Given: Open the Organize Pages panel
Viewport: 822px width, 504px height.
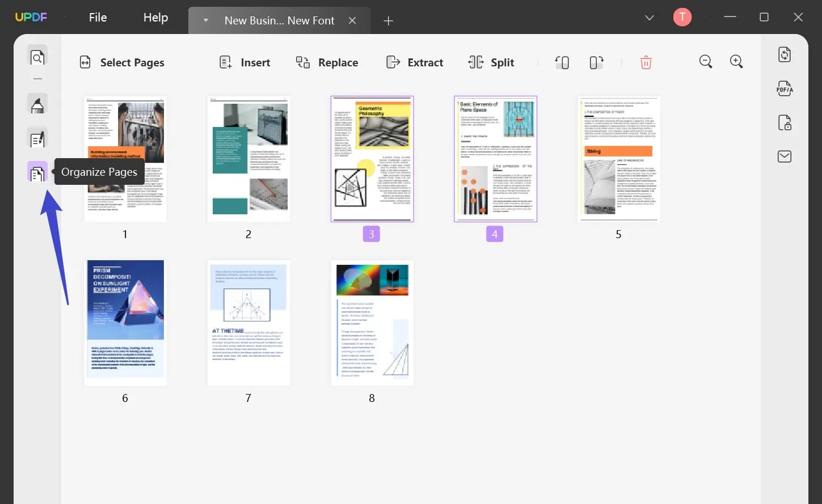Looking at the screenshot, I should point(37,172).
